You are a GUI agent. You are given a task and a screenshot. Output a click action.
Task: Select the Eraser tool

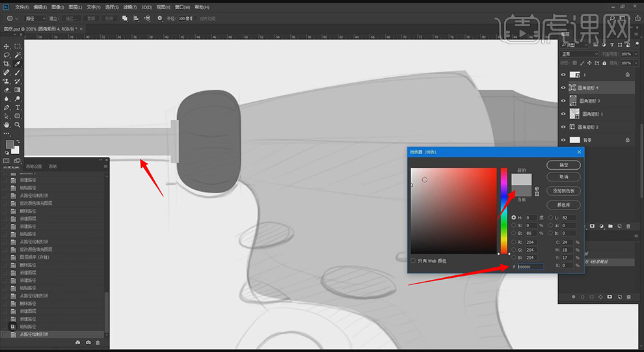6,90
